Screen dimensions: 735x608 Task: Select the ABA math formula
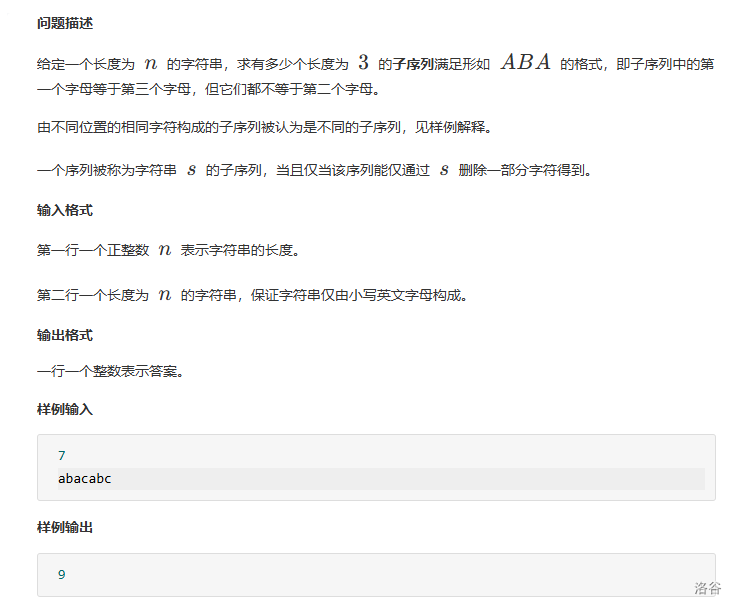[525, 62]
